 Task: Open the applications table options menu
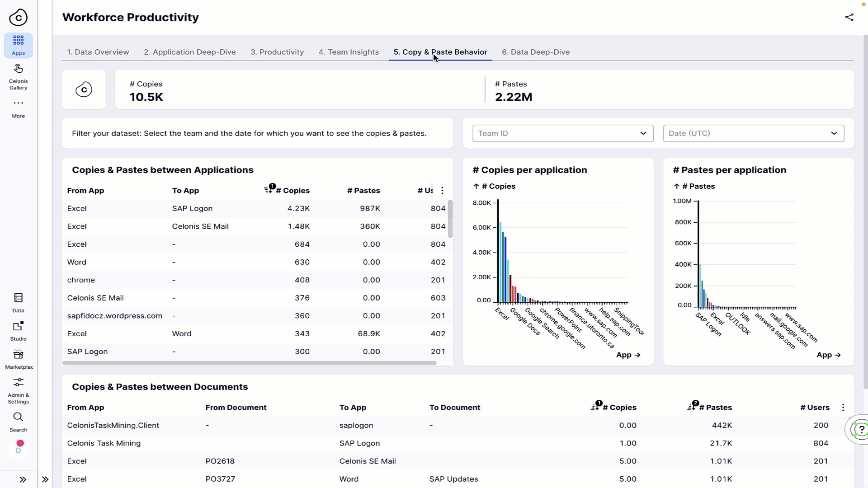point(442,190)
